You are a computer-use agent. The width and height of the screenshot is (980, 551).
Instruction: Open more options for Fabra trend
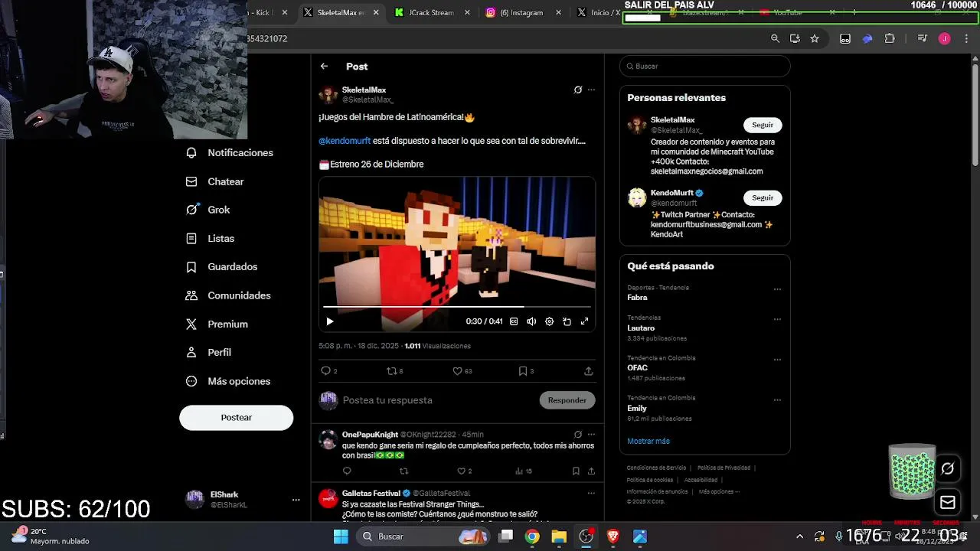pos(777,289)
